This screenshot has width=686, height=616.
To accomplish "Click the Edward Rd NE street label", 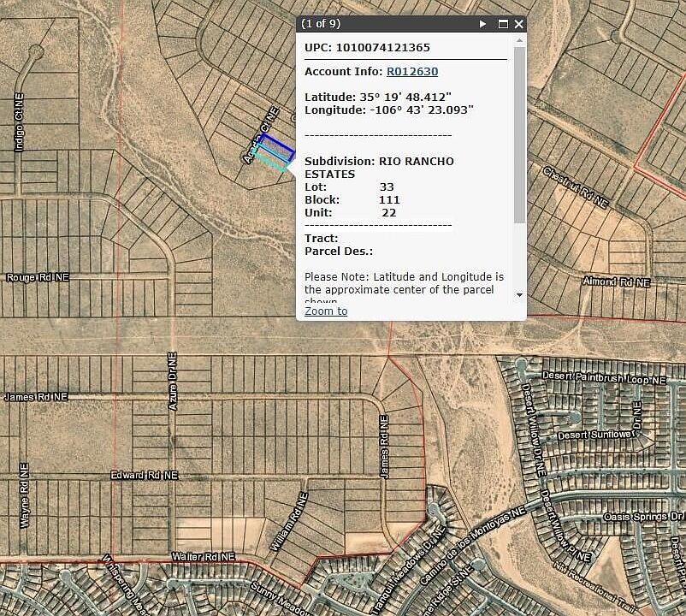I will tap(144, 475).
